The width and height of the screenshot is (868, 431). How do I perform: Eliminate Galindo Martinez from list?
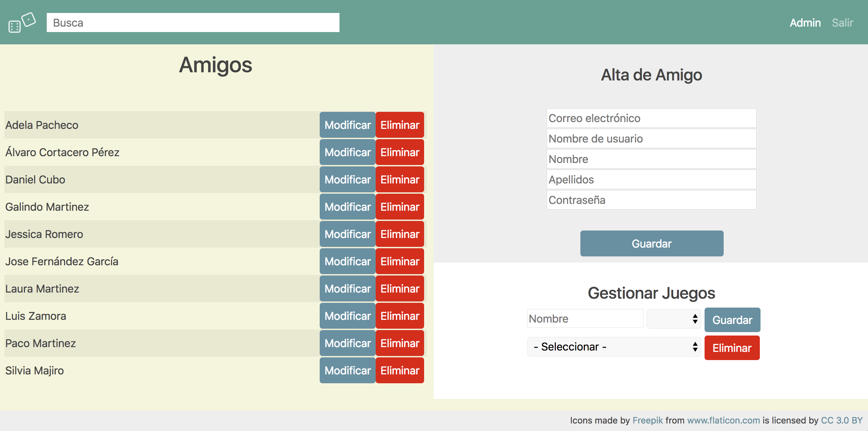(400, 207)
